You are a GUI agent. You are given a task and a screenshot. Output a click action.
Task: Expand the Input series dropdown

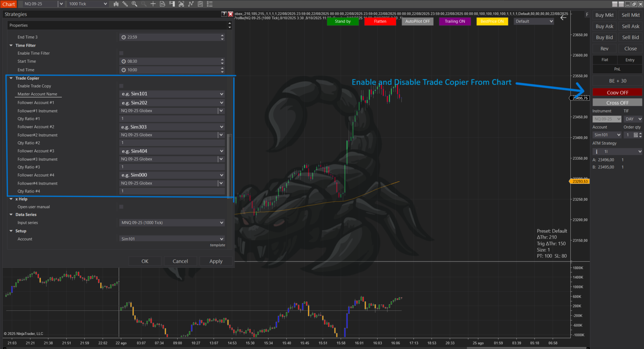(172, 223)
